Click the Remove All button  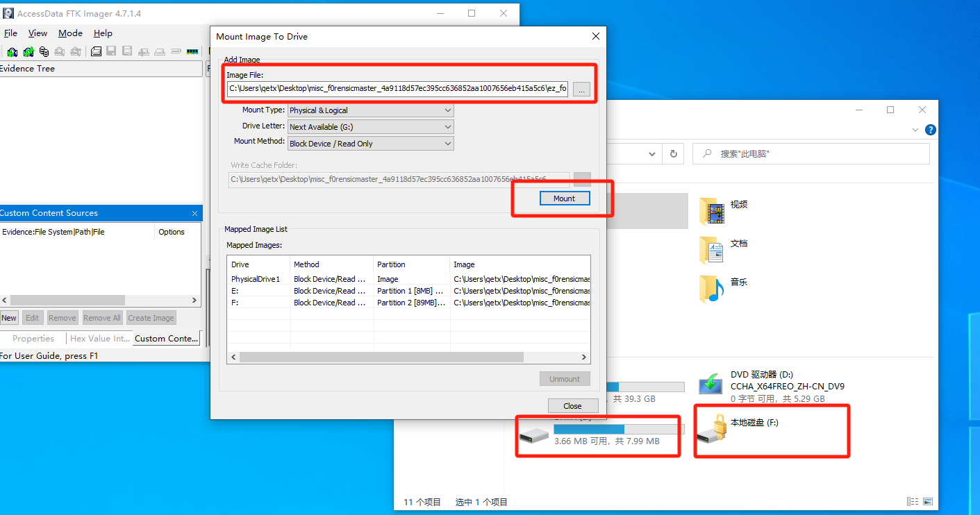(102, 318)
